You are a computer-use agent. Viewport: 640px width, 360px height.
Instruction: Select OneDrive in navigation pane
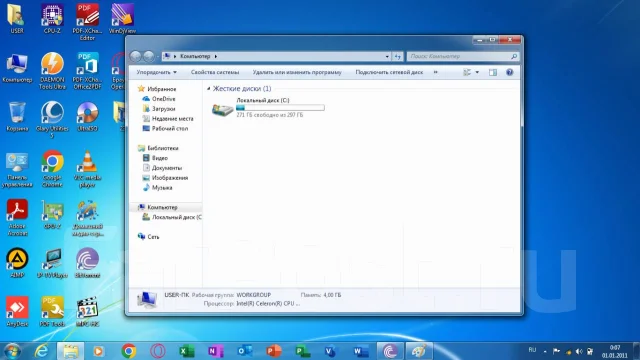163,99
